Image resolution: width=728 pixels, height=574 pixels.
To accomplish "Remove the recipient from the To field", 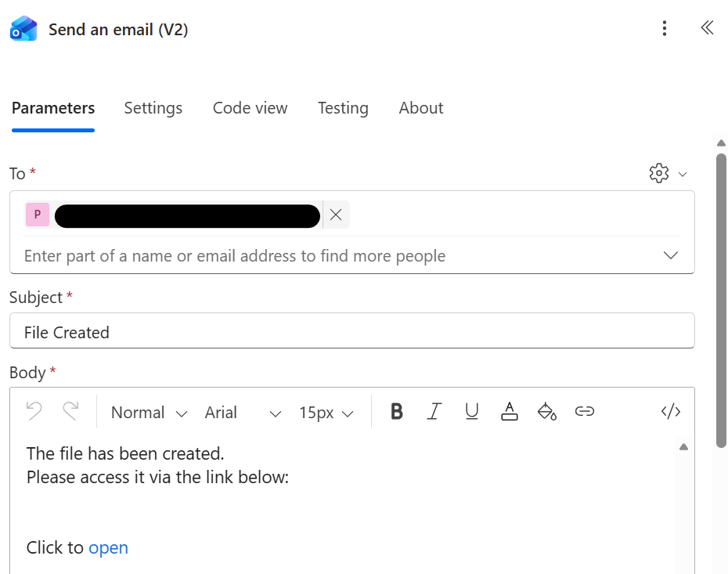I will 336,215.
